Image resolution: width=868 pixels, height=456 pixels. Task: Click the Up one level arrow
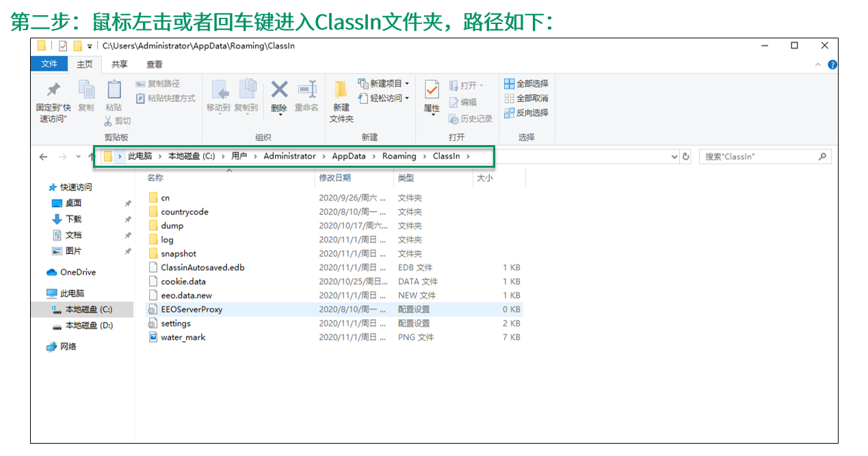90,157
